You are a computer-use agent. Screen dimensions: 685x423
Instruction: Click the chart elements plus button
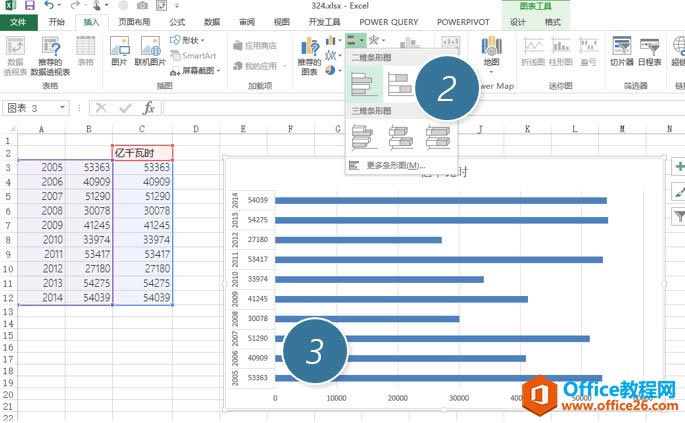click(679, 167)
